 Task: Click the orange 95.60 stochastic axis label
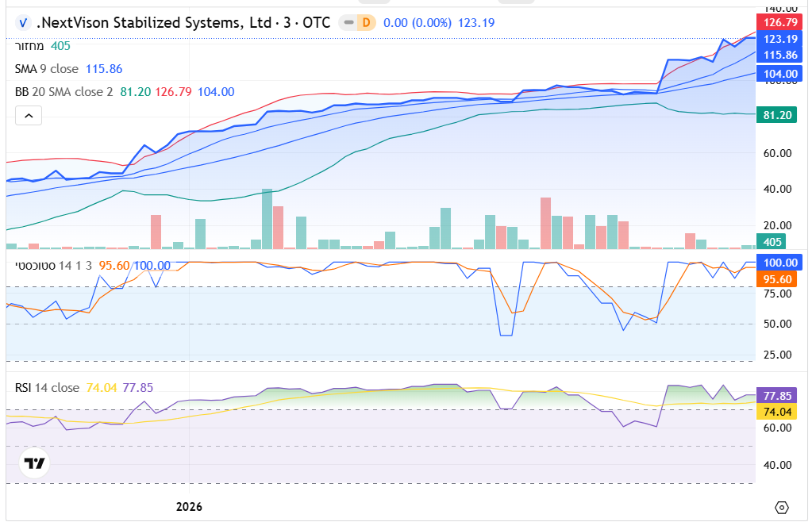pyautogui.click(x=780, y=279)
